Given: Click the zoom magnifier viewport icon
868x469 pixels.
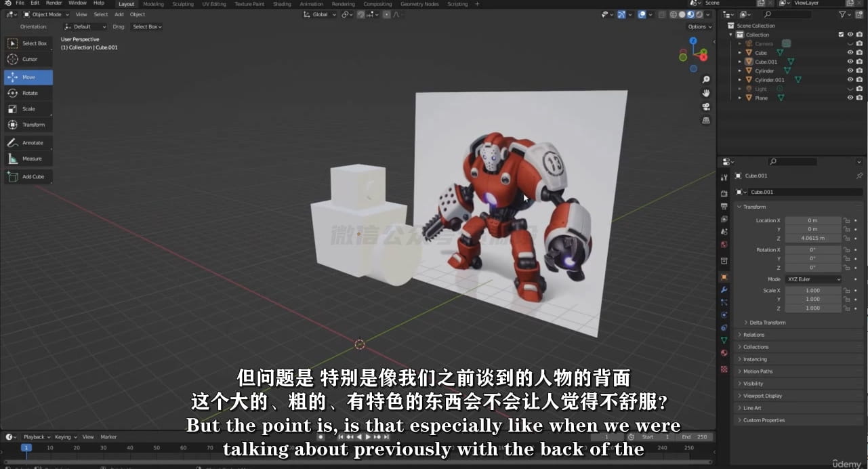Looking at the screenshot, I should 705,79.
